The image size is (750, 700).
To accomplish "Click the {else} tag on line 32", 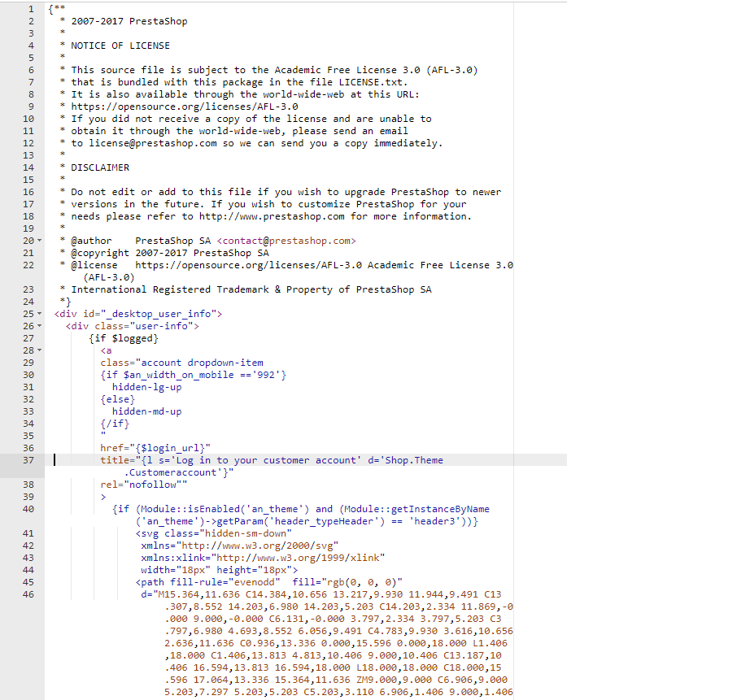I will tap(118, 399).
